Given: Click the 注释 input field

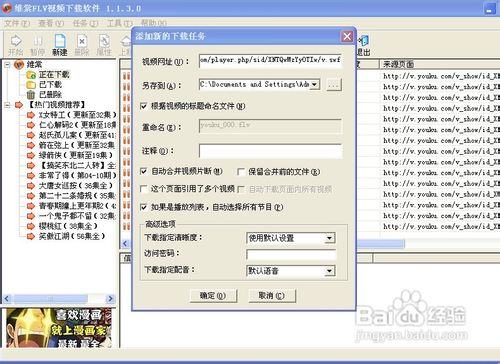Looking at the screenshot, I should click(270, 151).
